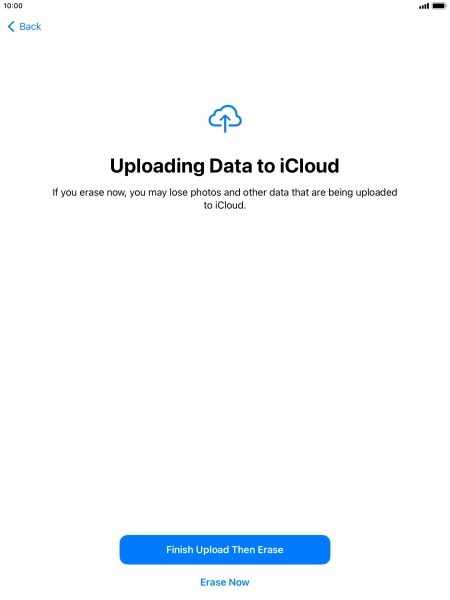450x600 pixels.
Task: Tap the word Upload on blue button
Action: (x=212, y=550)
